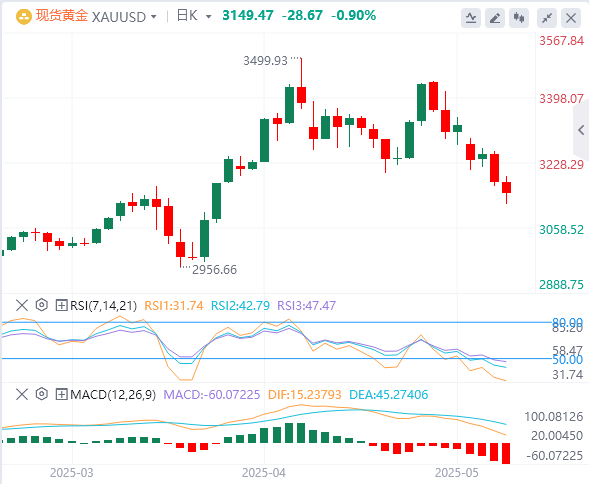Click the DEA:45.27406 value
Image resolution: width=589 pixels, height=484 pixels.
[x=389, y=395]
